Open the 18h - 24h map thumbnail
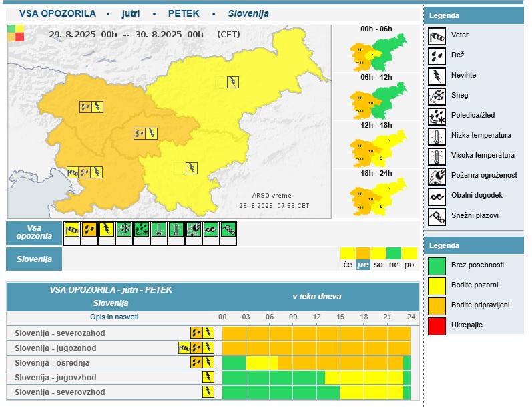The height and width of the screenshot is (407, 532). tap(376, 197)
